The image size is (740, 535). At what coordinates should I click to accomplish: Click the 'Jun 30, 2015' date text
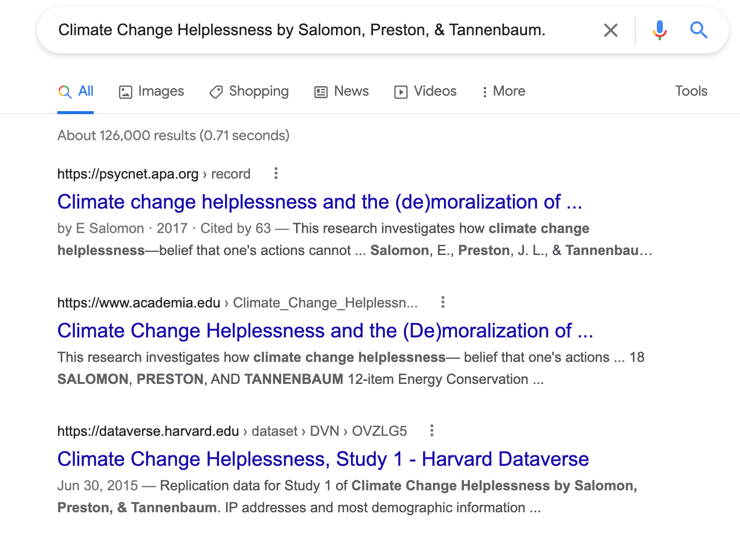pyautogui.click(x=98, y=485)
